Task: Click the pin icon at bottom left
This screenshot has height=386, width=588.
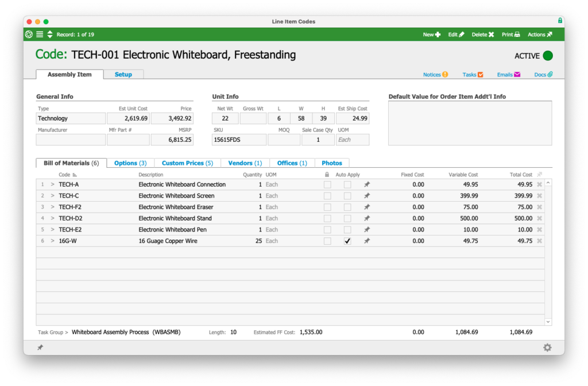Action: (x=40, y=348)
